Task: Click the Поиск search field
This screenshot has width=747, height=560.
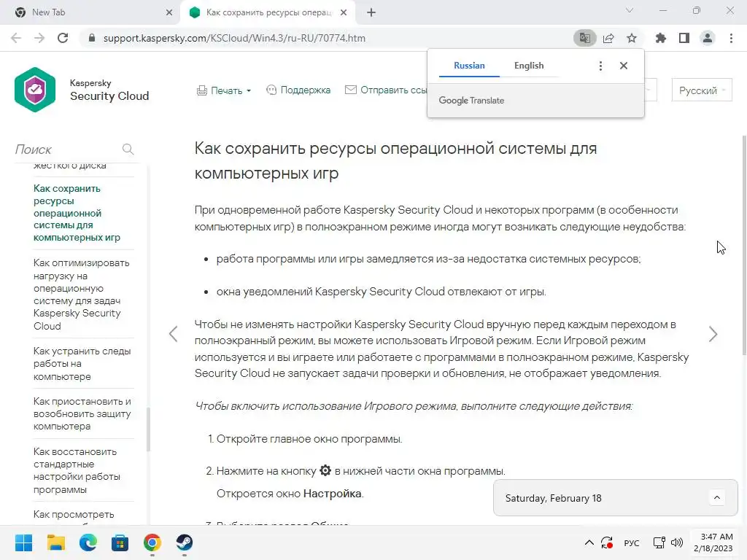Action: [x=66, y=149]
